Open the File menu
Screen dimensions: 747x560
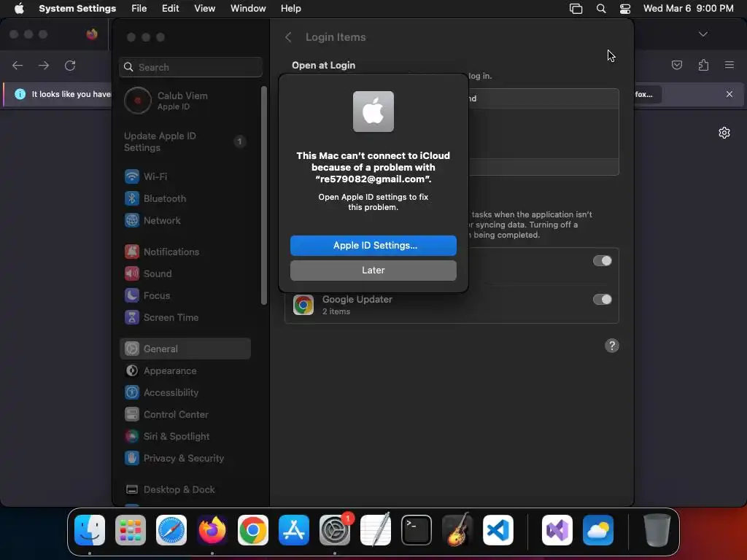click(139, 9)
